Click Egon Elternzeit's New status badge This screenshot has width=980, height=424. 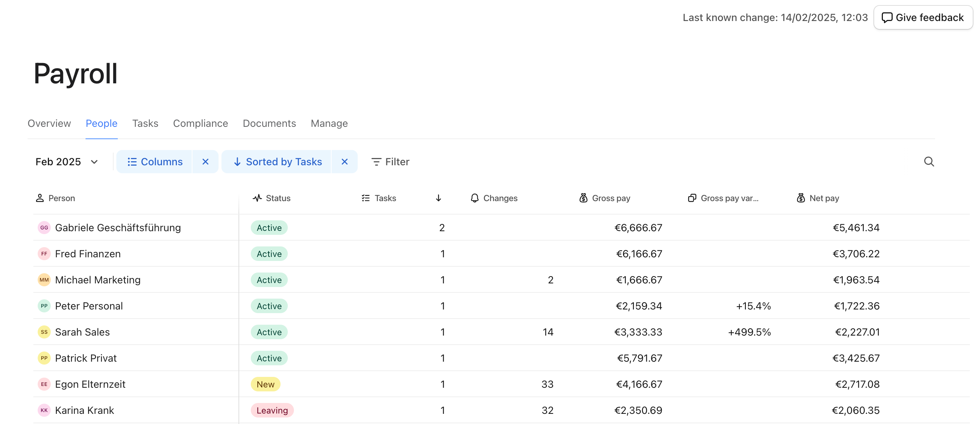(x=265, y=384)
